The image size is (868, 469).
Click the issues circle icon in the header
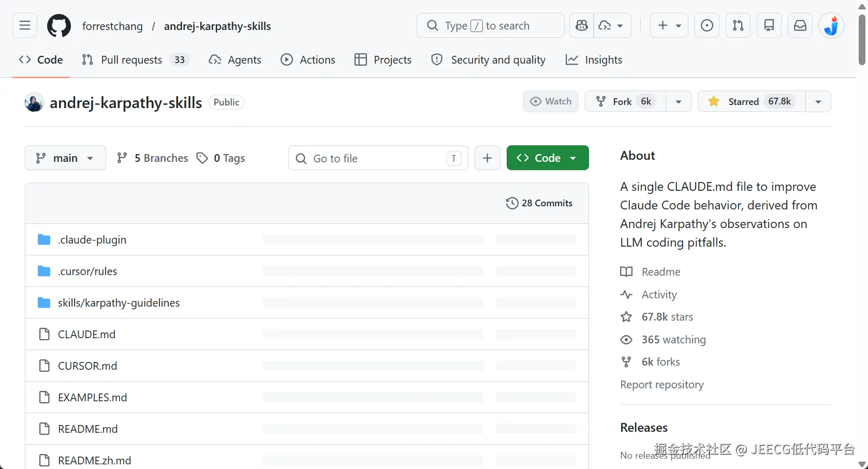(x=707, y=25)
